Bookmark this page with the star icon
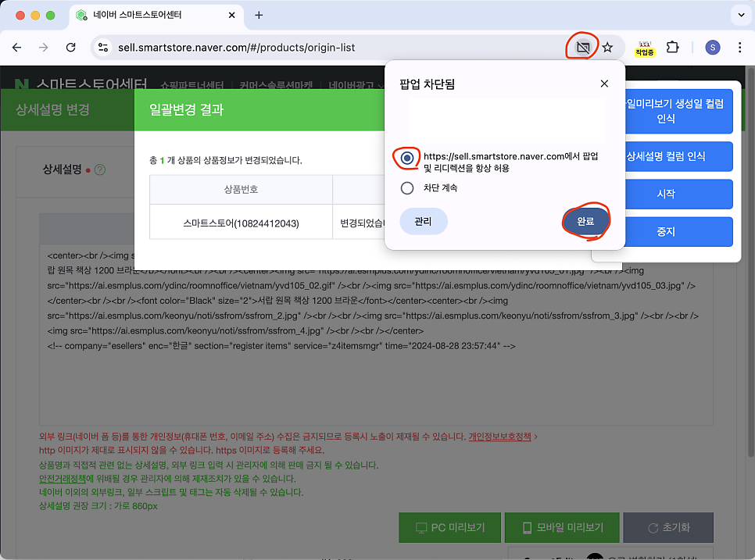Viewport: 755px width, 560px height. [x=607, y=48]
